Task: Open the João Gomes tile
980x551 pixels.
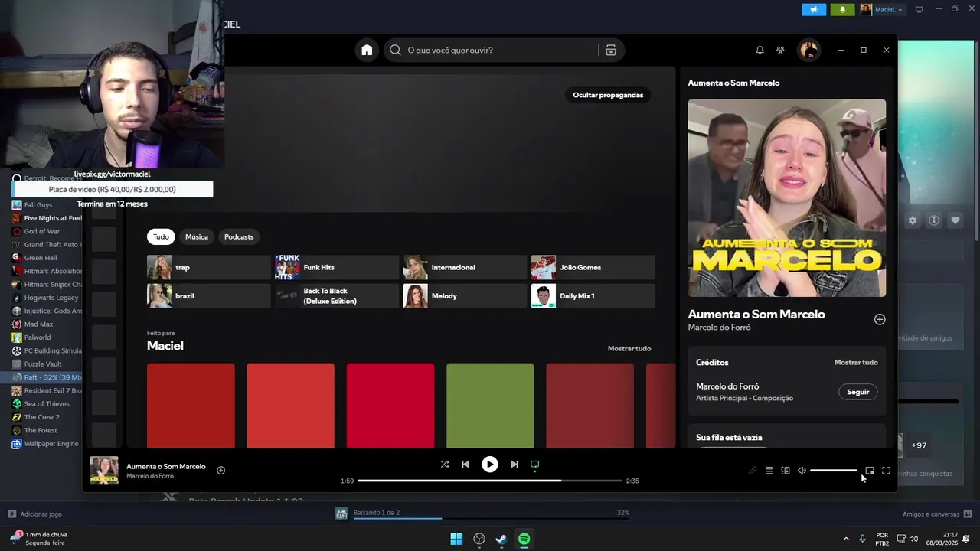Action: 593,267
